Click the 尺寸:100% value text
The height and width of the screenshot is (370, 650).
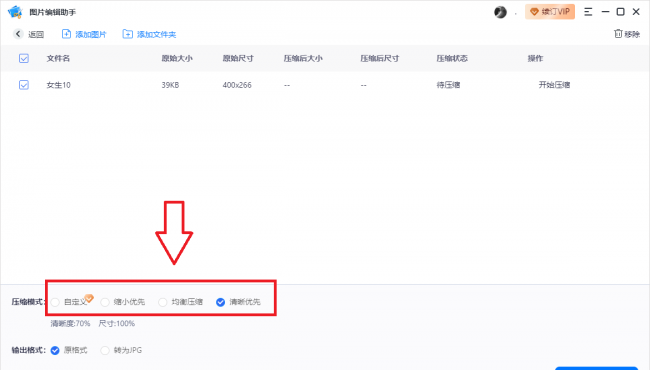pyautogui.click(x=116, y=324)
